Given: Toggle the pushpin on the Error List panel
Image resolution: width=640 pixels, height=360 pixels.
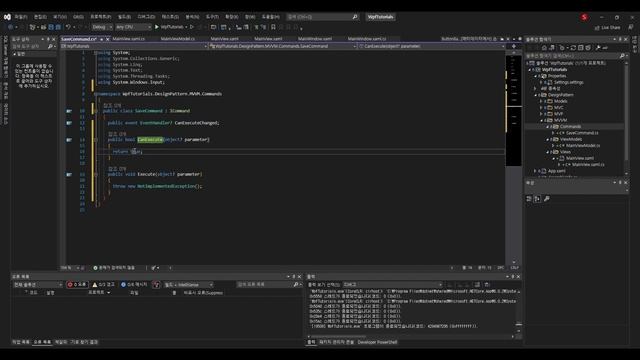Looking at the screenshot, I should (x=293, y=277).
